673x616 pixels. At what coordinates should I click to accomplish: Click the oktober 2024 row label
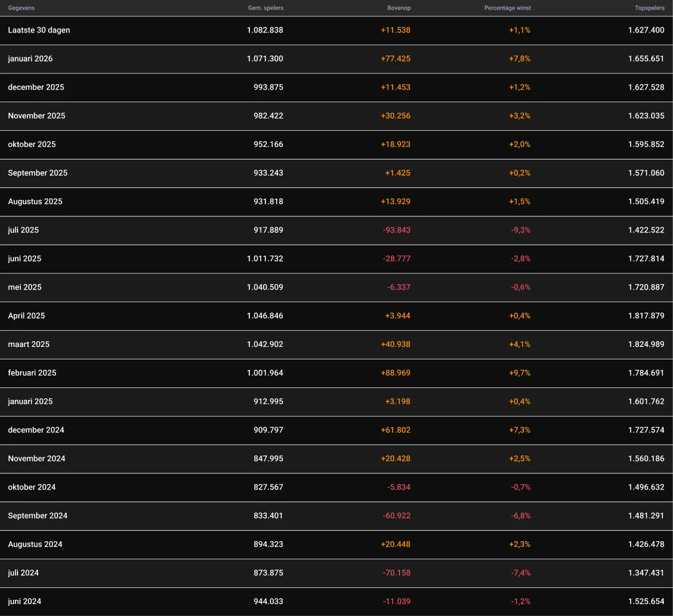pyautogui.click(x=32, y=487)
